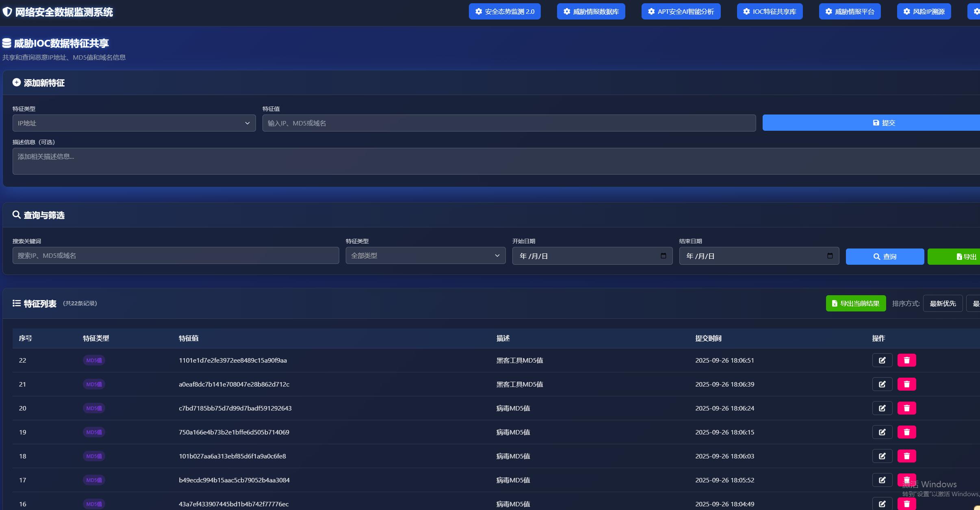980x510 pixels.
Task: Switch to 威胁情报数据库 nav tab
Action: pyautogui.click(x=591, y=11)
